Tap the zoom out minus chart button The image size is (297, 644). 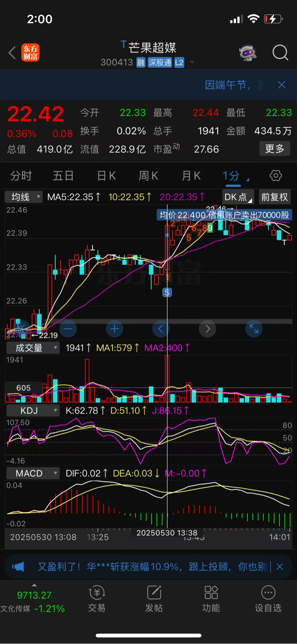tap(68, 329)
